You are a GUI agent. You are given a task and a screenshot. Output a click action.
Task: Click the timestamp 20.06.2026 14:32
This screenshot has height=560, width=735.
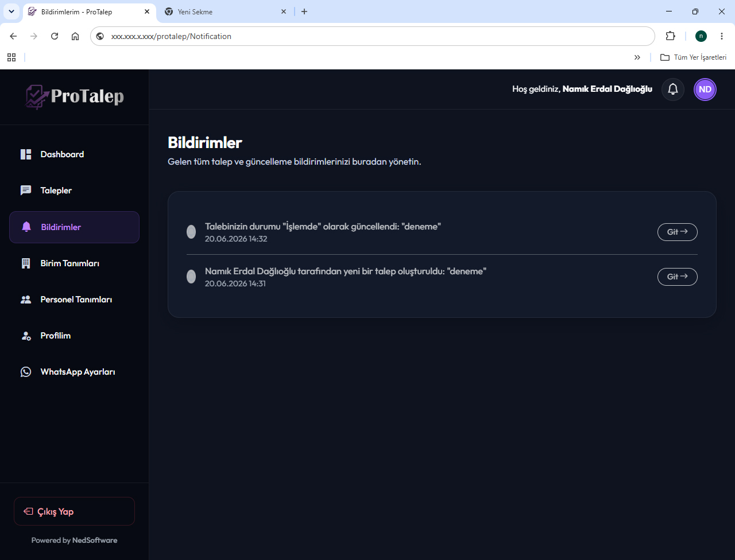tap(236, 239)
